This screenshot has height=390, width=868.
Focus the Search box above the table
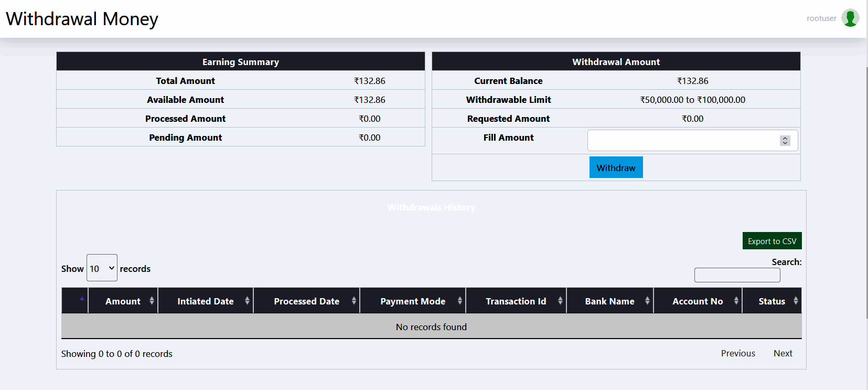click(x=737, y=275)
